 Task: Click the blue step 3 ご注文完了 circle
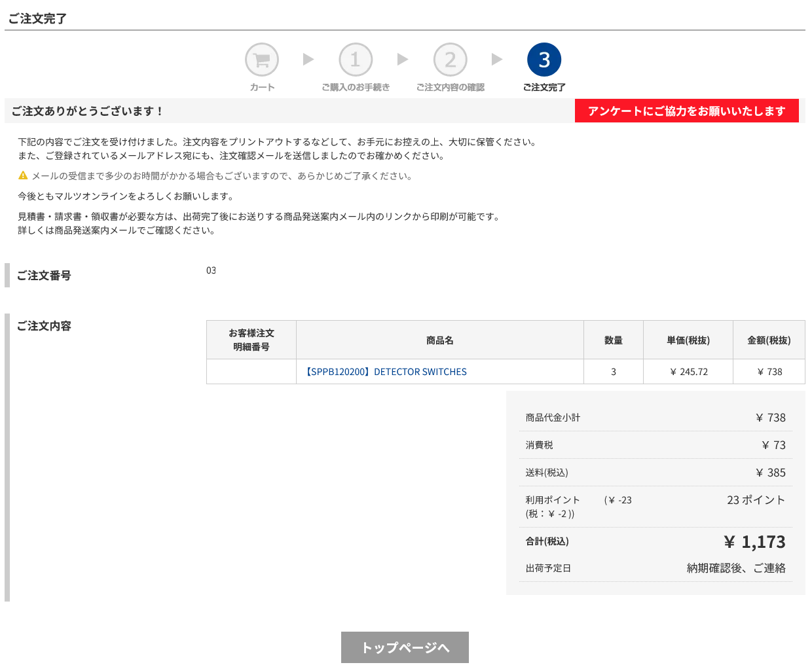pos(544,60)
